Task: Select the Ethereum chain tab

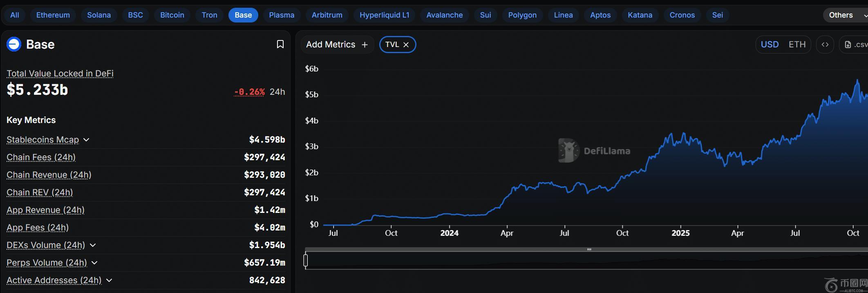Action: pyautogui.click(x=53, y=15)
